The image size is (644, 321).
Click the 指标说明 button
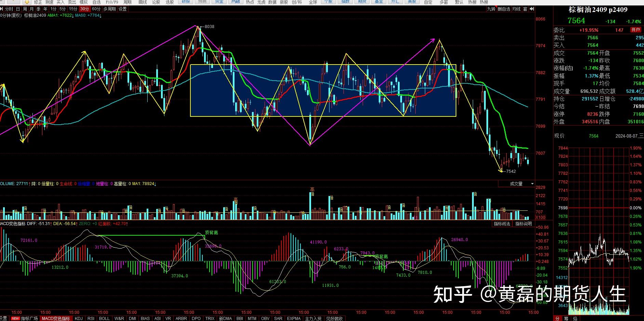coord(523,224)
